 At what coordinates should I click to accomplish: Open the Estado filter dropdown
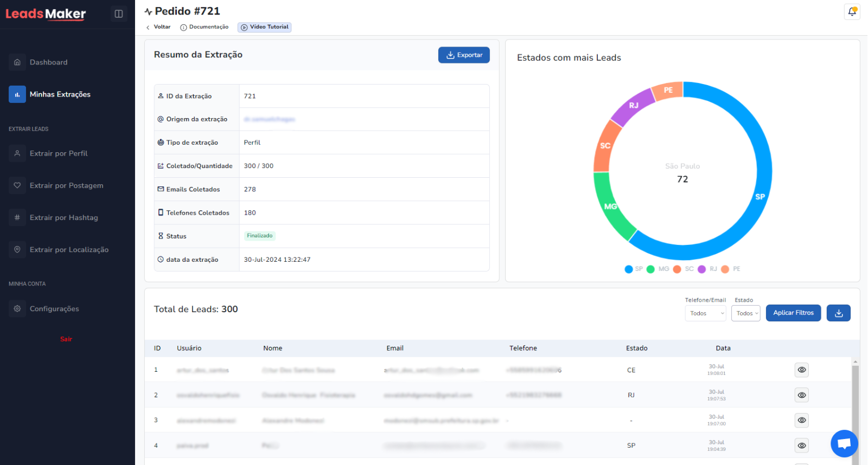[x=746, y=313]
